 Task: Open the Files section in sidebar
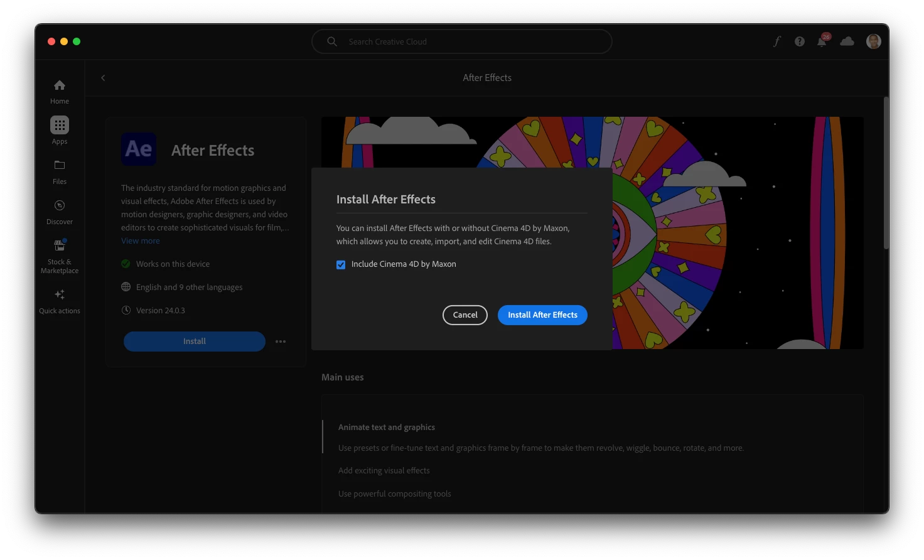(x=60, y=172)
